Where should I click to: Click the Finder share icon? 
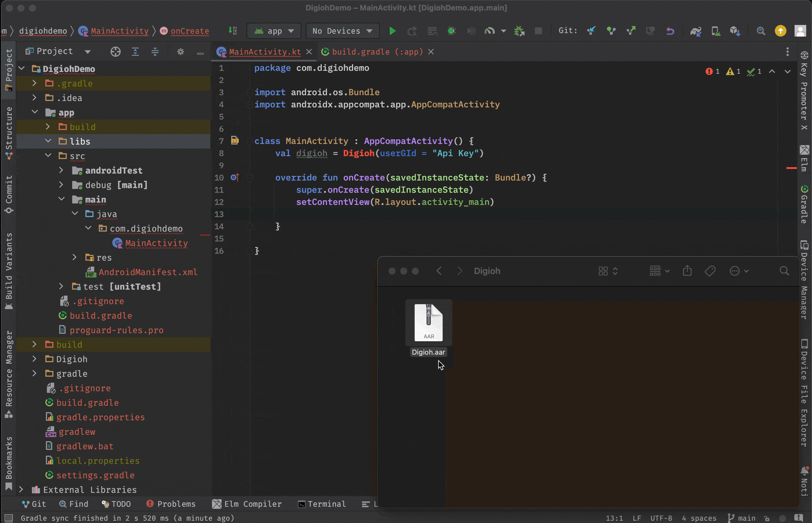click(687, 271)
